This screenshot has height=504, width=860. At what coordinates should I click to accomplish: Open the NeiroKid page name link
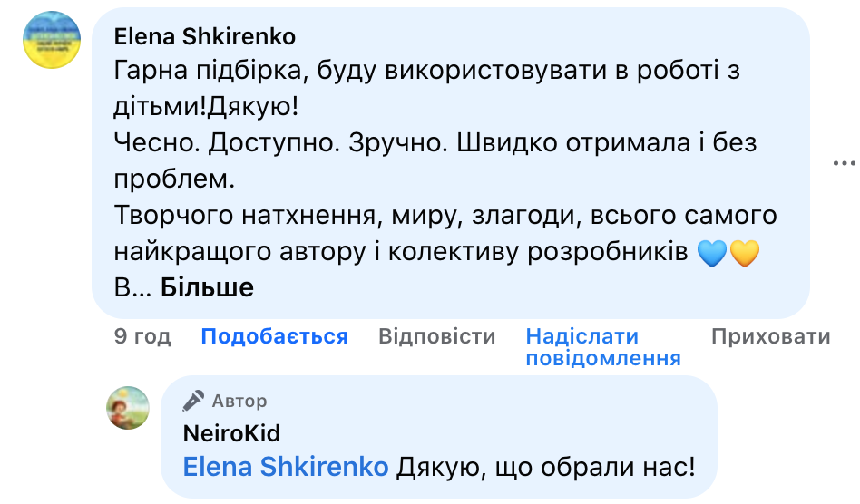coord(231,433)
